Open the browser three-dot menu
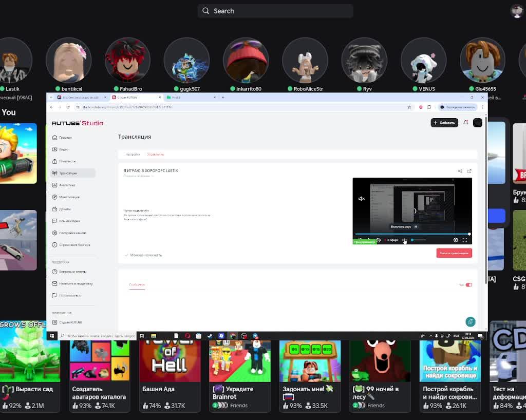526x420 pixels. click(482, 107)
